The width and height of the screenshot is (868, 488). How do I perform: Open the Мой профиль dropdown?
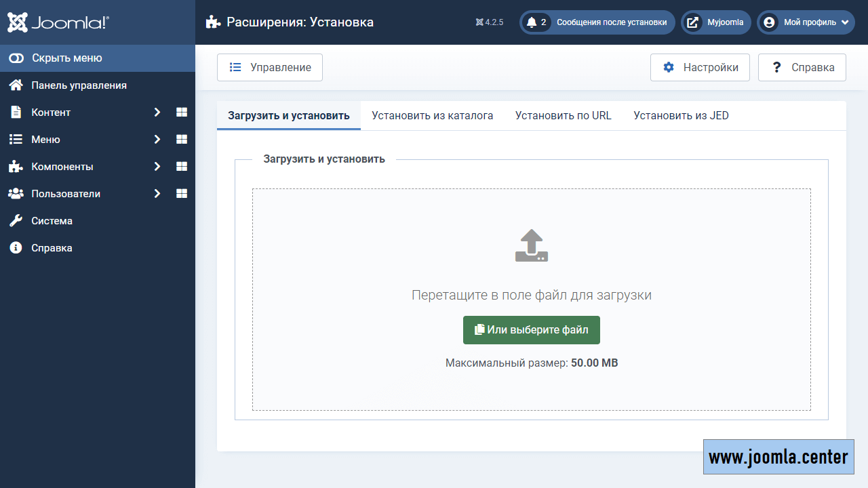(x=806, y=22)
